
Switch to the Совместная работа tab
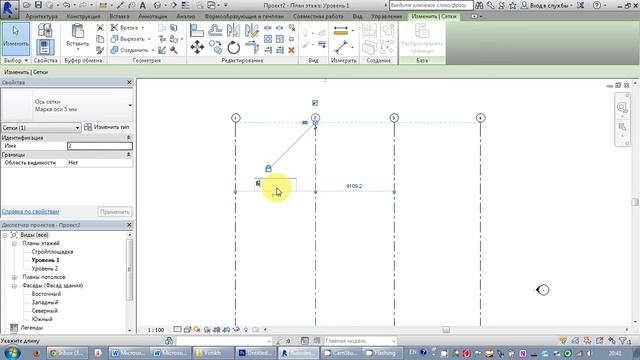pos(318,16)
